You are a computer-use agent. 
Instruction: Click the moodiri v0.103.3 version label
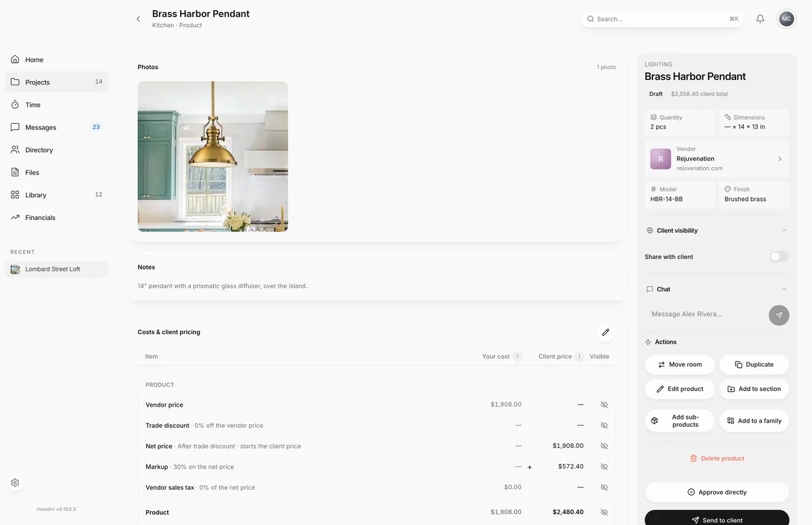56,509
